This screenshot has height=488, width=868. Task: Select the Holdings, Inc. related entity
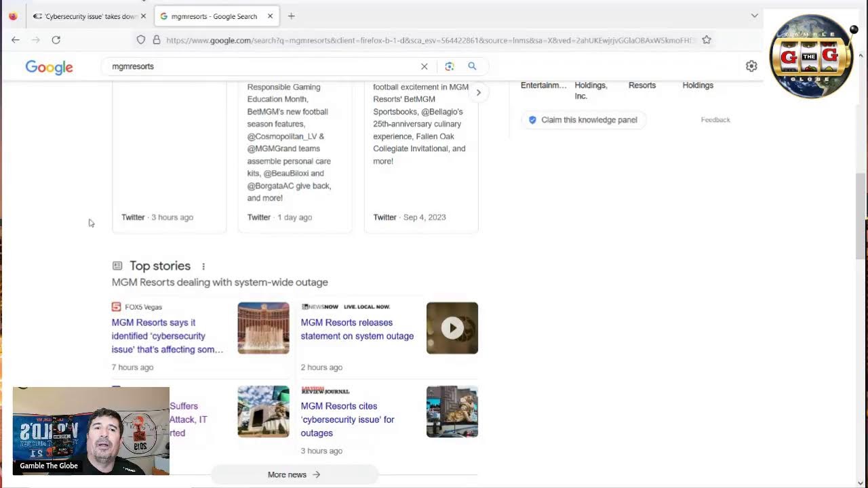click(x=591, y=91)
